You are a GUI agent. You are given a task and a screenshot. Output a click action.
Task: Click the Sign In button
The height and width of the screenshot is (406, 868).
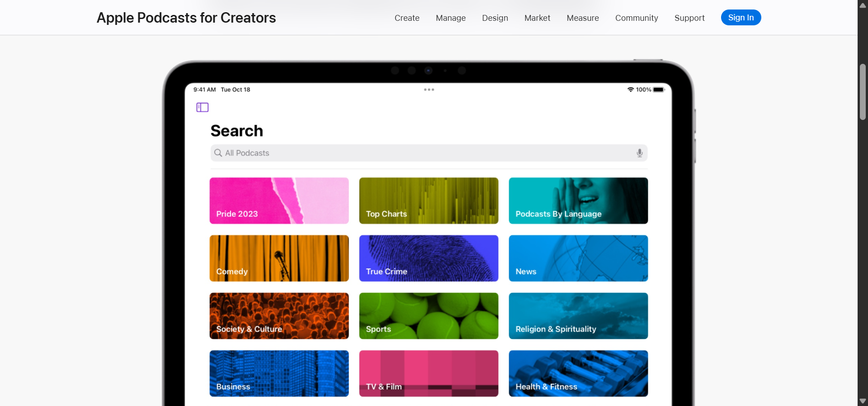click(741, 18)
